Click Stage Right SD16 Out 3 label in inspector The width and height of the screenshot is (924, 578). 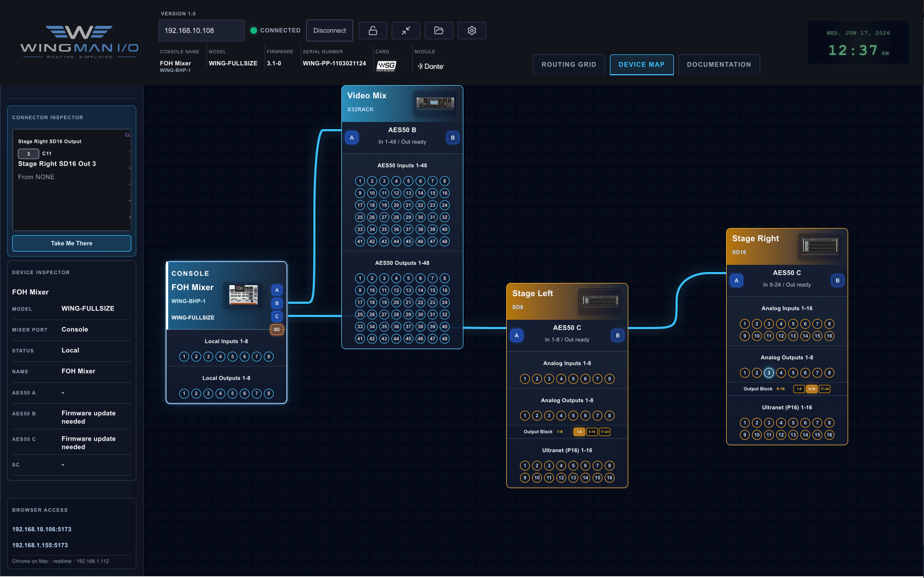click(x=57, y=164)
